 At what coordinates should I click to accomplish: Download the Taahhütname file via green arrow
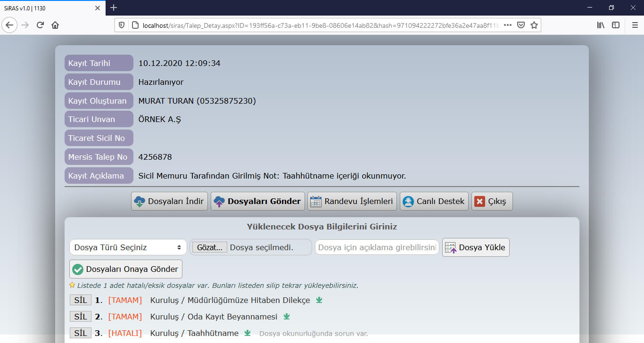tap(248, 333)
